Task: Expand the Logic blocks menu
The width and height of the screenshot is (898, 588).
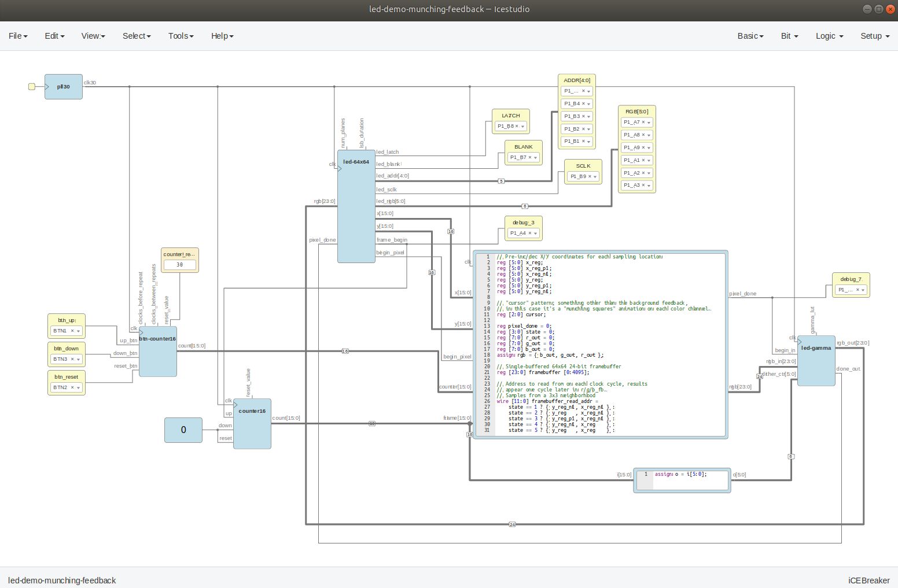Action: (829, 36)
